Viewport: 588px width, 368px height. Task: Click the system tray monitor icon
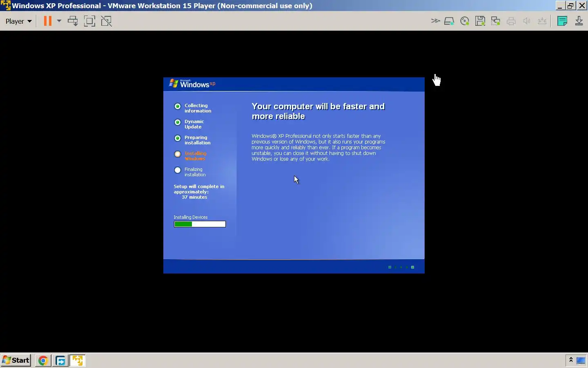tap(581, 360)
